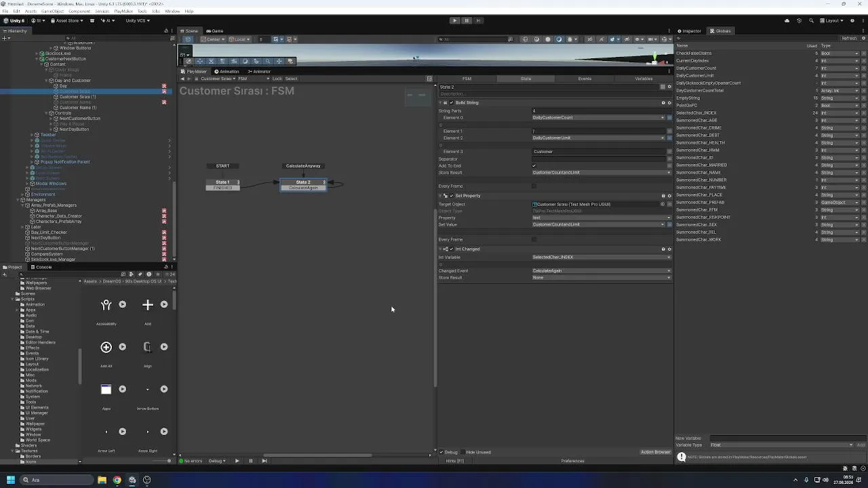The image size is (868, 488).
Task: Pause the editor from the top toolbar
Action: click(x=467, y=20)
